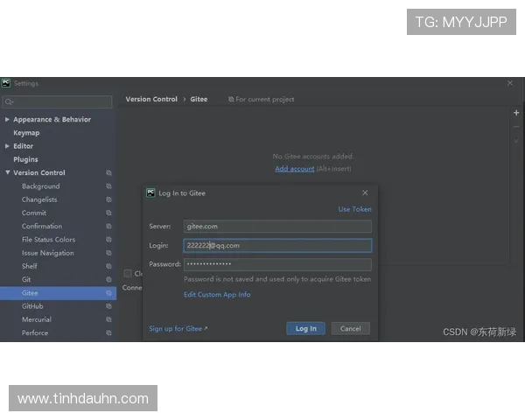Expand Appearance & Behavior section
The image size is (525, 420).
[x=7, y=119]
